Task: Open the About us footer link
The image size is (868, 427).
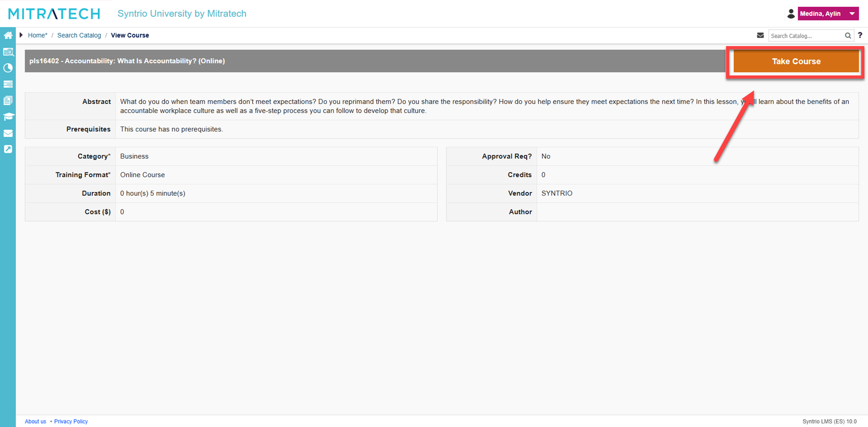Action: click(35, 421)
